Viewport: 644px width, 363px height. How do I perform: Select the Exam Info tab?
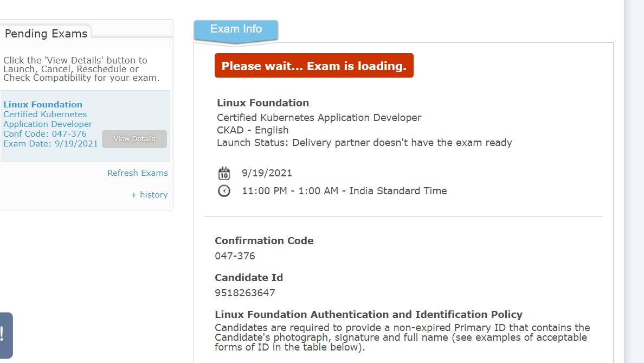click(x=236, y=29)
